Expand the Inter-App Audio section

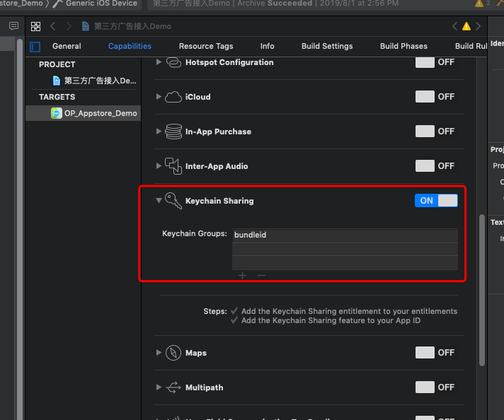click(159, 166)
